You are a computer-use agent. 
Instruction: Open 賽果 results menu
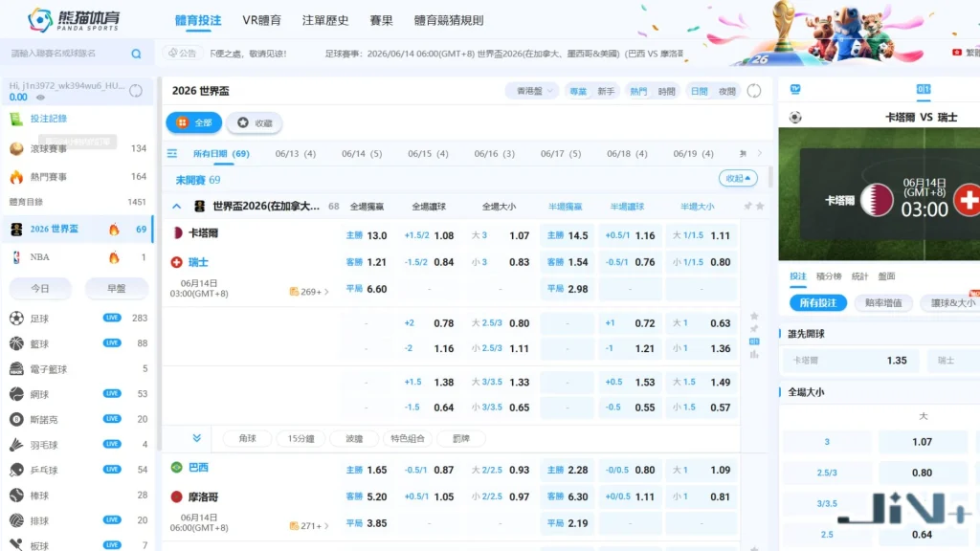click(x=381, y=21)
